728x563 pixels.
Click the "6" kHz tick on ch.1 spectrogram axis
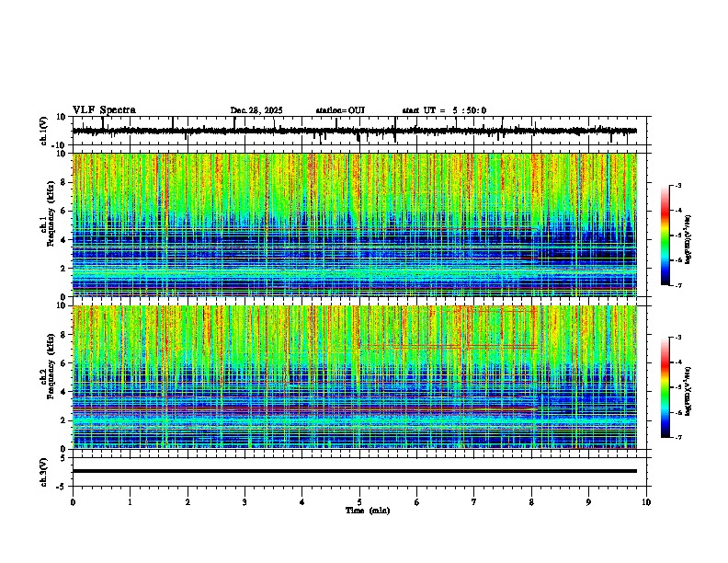(x=63, y=211)
